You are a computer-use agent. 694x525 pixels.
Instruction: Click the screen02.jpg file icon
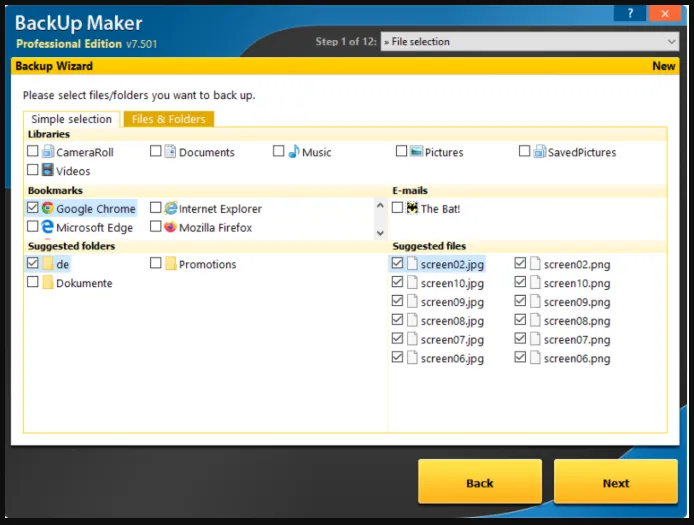(413, 263)
